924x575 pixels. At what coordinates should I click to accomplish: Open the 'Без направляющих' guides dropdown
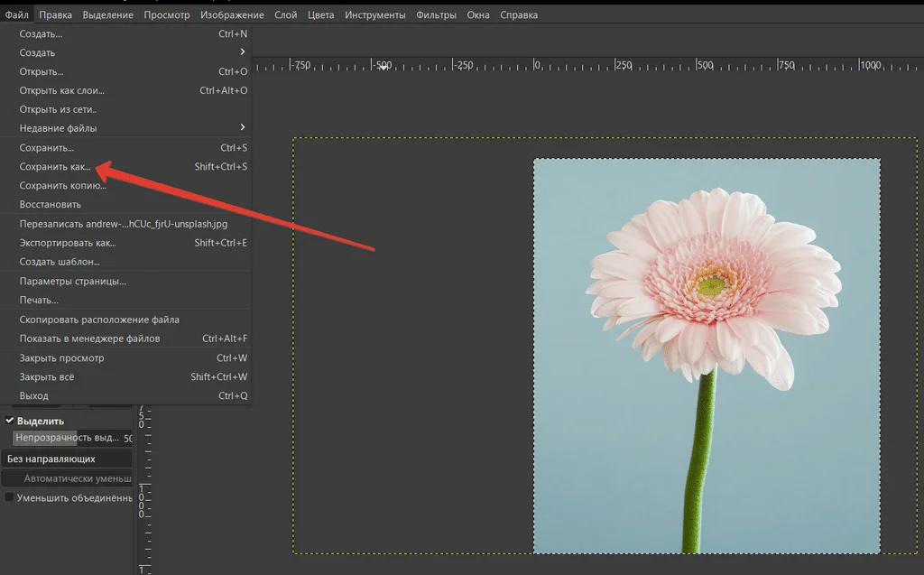(x=68, y=459)
